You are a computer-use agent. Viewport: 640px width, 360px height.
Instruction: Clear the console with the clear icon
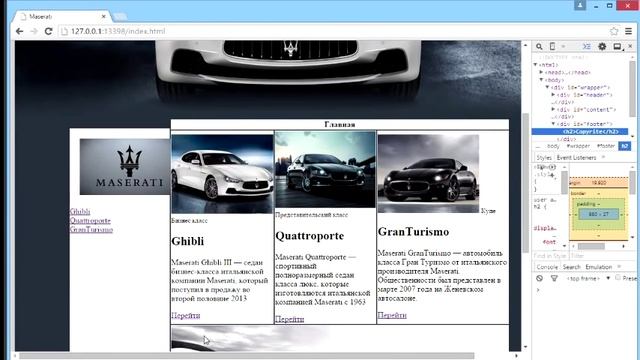[x=540, y=278]
